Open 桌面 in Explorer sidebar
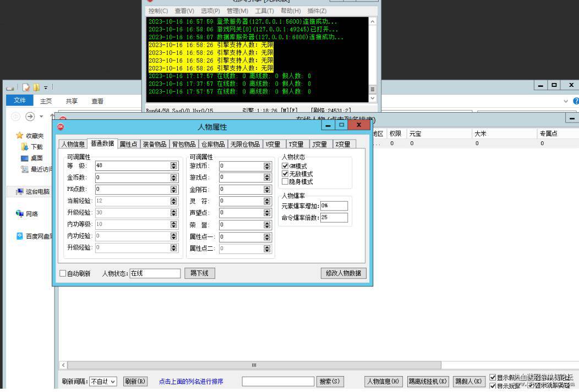The height and width of the screenshot is (392, 579). 32,158
